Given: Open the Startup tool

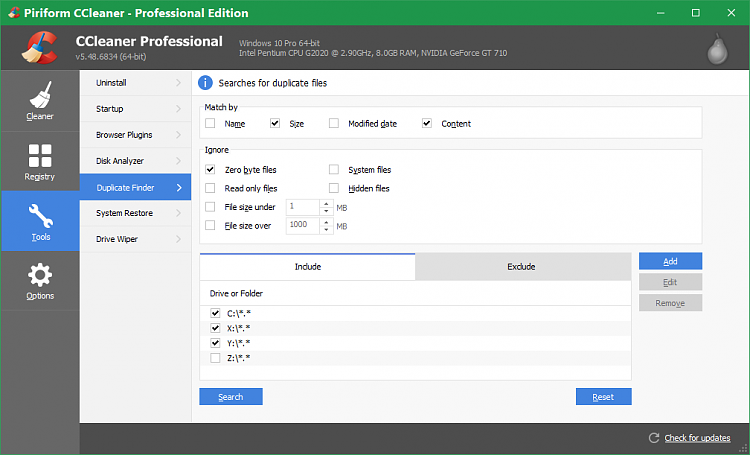Looking at the screenshot, I should point(135,109).
